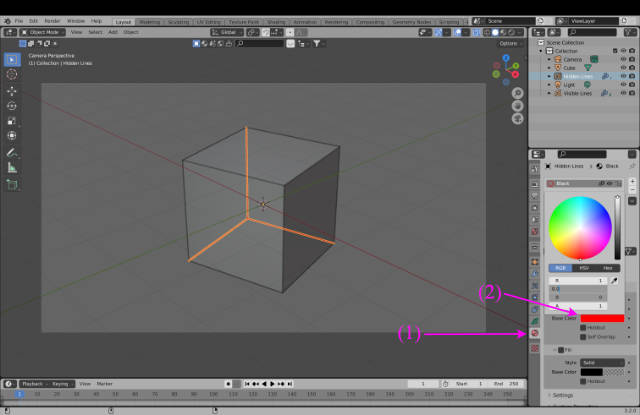Expand the Camera item in outliner

549,60
